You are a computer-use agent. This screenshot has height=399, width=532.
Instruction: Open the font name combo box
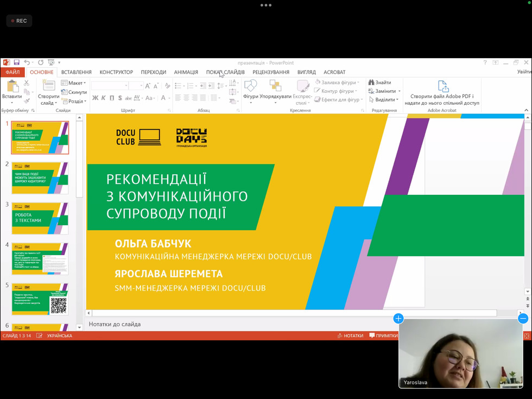coord(110,86)
